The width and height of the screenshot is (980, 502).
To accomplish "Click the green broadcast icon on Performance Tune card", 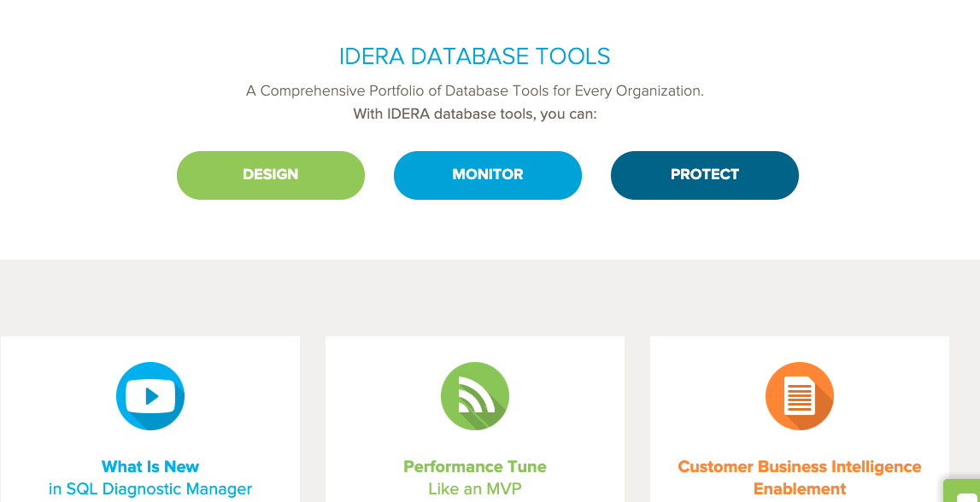I will 475,395.
